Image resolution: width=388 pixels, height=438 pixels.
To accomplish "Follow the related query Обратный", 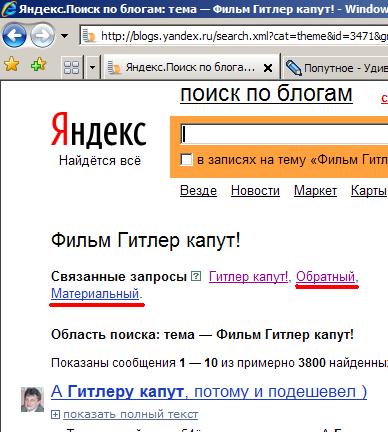I will 325,277.
